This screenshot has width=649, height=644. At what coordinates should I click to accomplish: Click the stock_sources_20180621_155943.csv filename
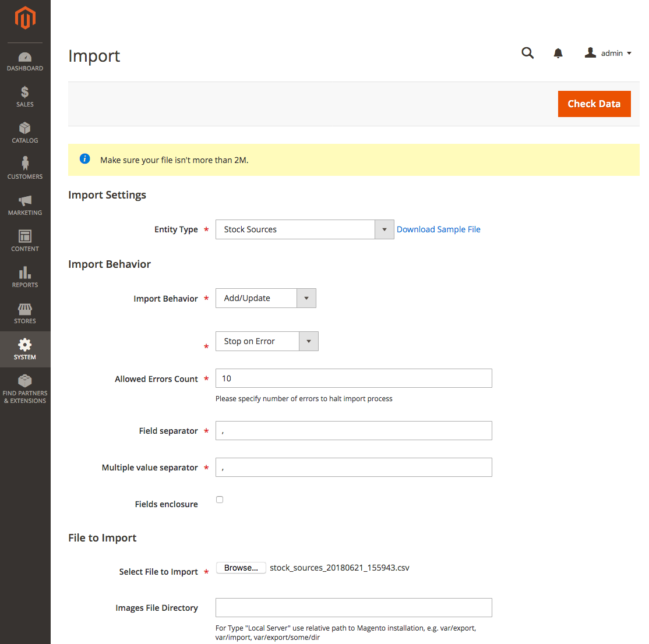[x=340, y=568]
